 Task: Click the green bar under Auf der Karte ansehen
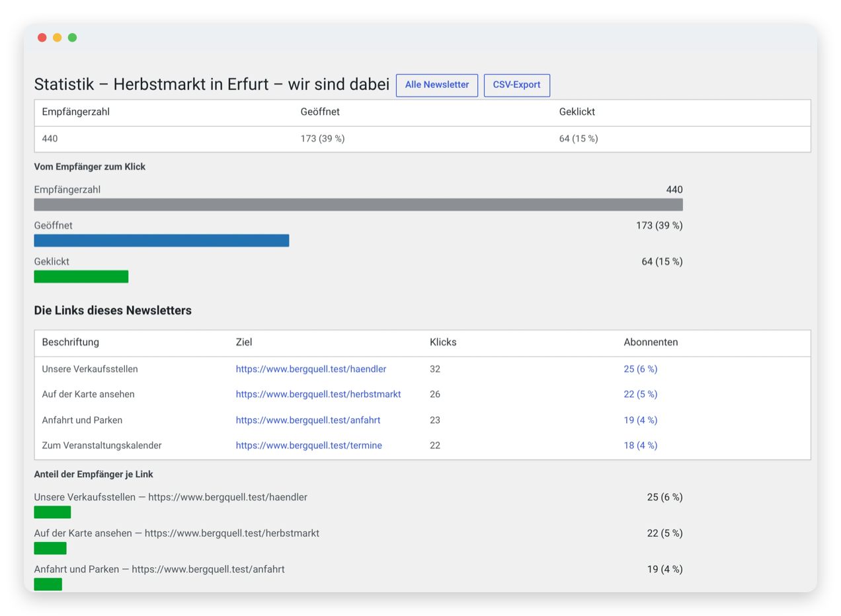tap(50, 548)
